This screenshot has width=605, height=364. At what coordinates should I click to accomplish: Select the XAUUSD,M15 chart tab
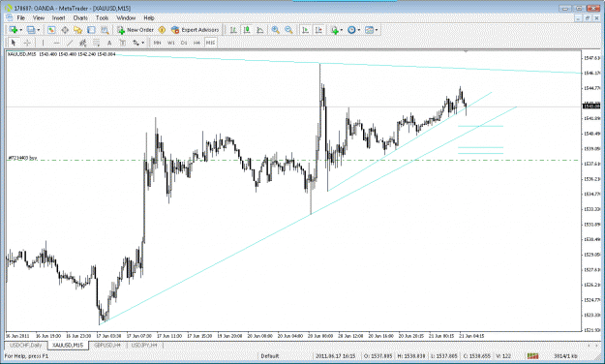pyautogui.click(x=68, y=345)
